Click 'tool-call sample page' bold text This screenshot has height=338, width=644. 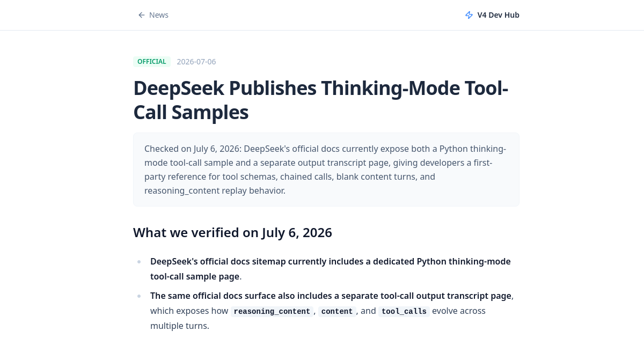[195, 276]
